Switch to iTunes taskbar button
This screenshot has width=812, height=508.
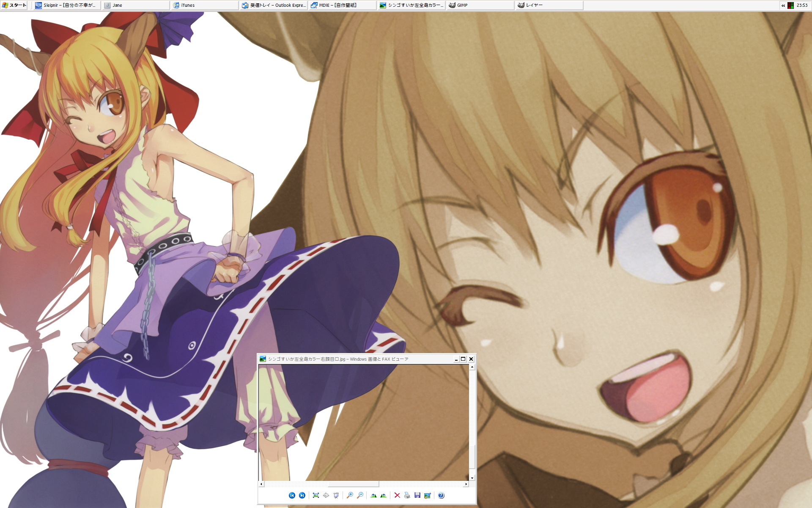pos(205,5)
